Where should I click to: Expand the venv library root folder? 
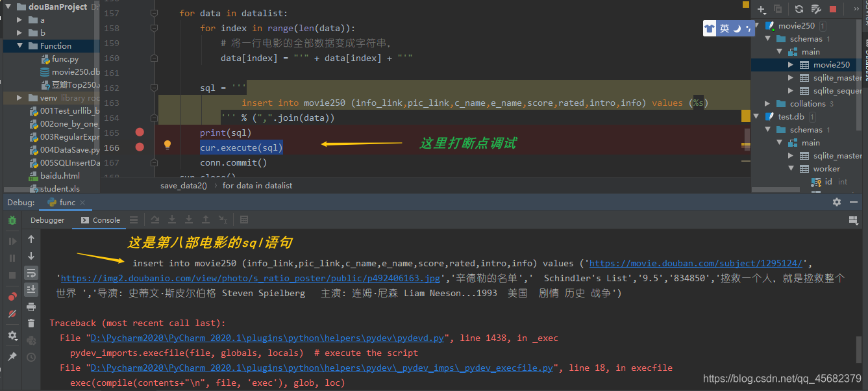[19, 98]
